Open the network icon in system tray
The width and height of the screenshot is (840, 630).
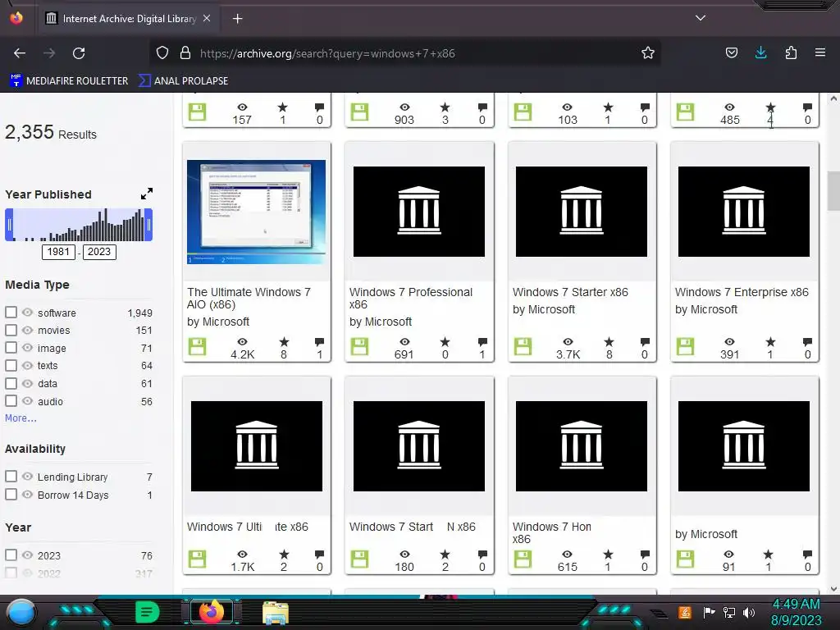tap(728, 612)
